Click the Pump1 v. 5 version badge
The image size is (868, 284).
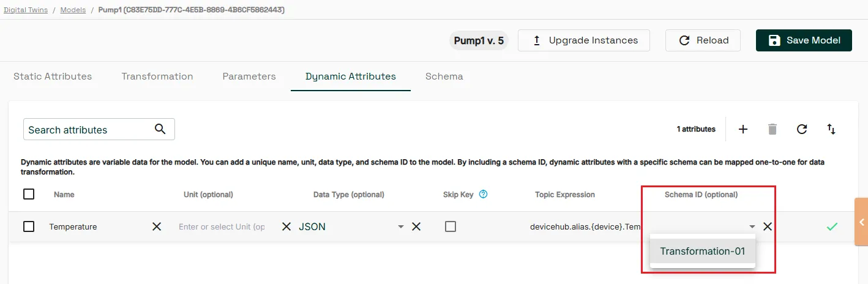click(479, 40)
